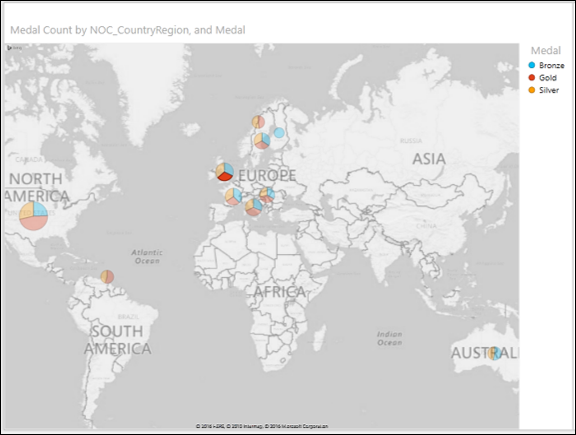Select the Norway pie chart bubble

point(258,122)
